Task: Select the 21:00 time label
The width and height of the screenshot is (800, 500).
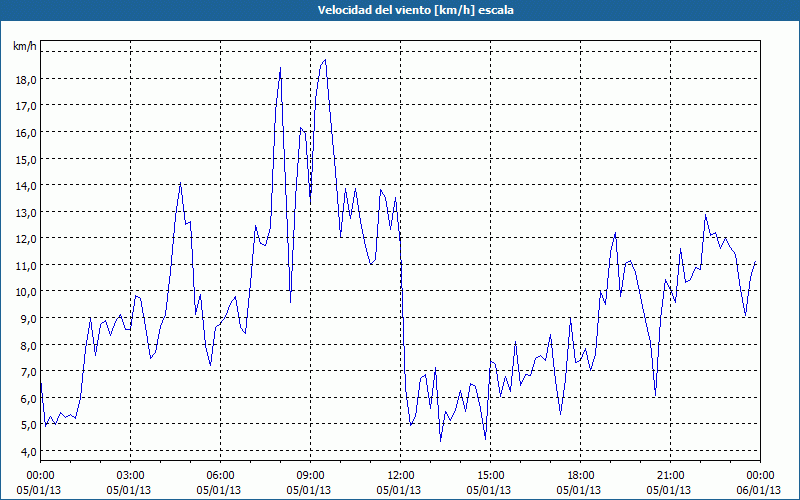Action: (x=670, y=476)
